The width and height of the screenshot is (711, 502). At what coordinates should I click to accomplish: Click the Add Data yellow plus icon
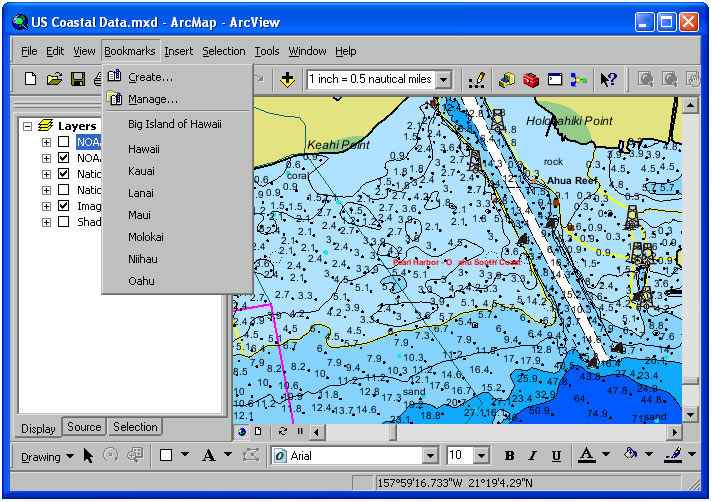point(287,80)
